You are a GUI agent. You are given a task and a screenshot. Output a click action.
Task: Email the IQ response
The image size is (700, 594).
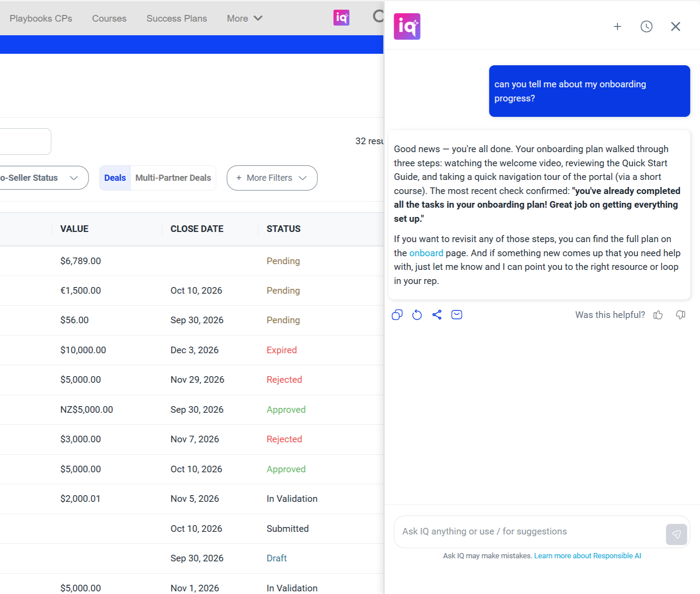pyautogui.click(x=457, y=315)
